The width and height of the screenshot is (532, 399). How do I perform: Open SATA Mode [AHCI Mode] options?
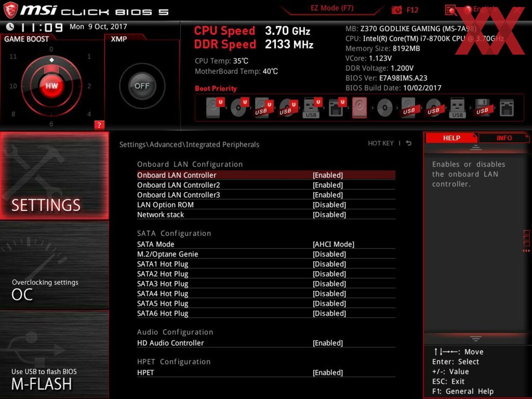[x=333, y=244]
